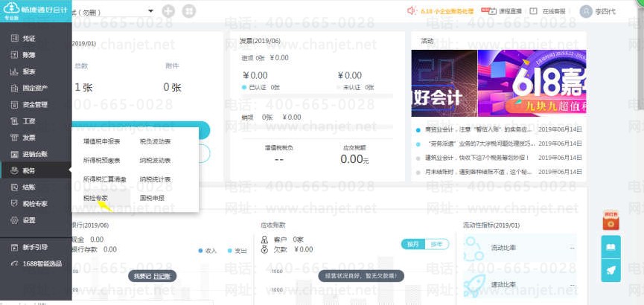Select the 固定资产 fixed assets icon
644x305 pixels.
point(14,88)
